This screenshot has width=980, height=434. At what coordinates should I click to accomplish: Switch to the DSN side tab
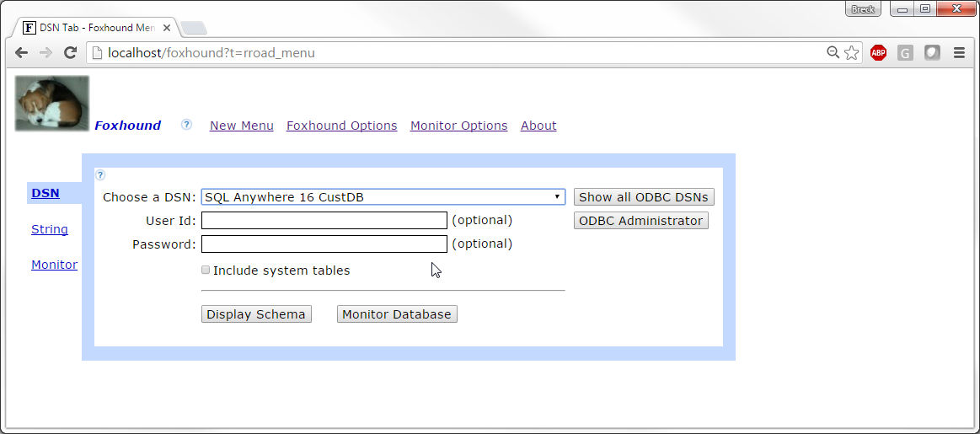(46, 193)
